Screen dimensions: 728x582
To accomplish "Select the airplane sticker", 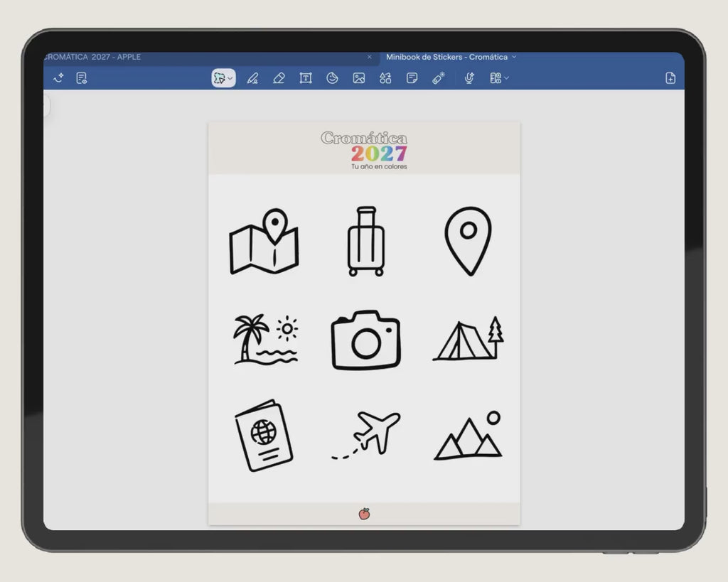I will 366,434.
